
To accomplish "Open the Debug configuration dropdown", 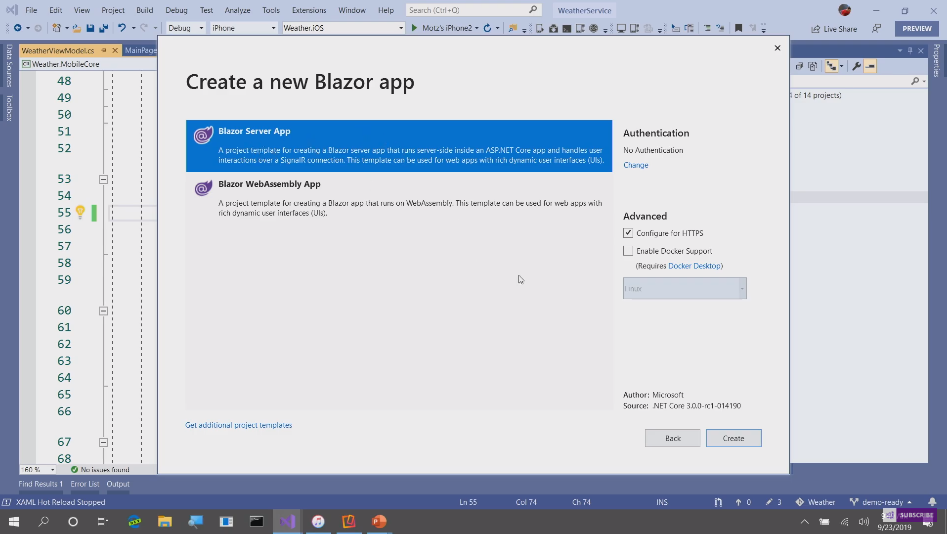I will [x=185, y=28].
